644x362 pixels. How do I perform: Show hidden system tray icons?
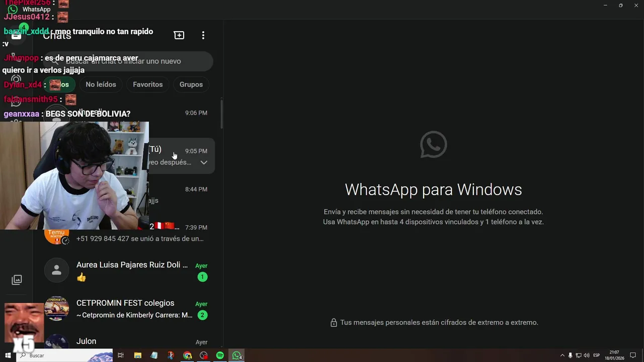(x=562, y=355)
